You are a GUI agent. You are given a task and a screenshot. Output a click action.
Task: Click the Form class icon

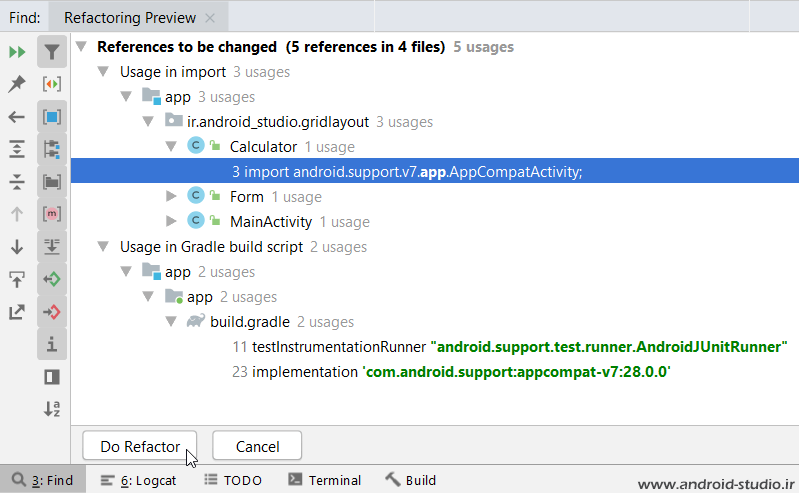196,196
